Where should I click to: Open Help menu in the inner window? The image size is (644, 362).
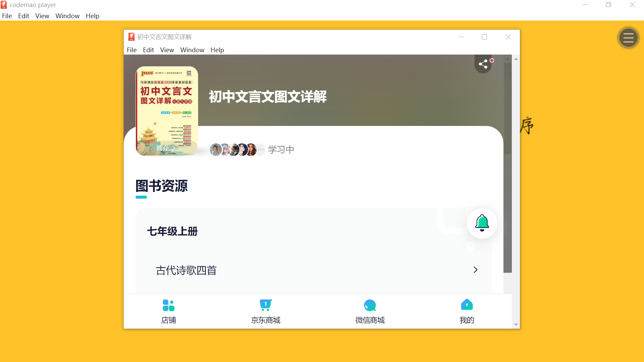point(217,50)
